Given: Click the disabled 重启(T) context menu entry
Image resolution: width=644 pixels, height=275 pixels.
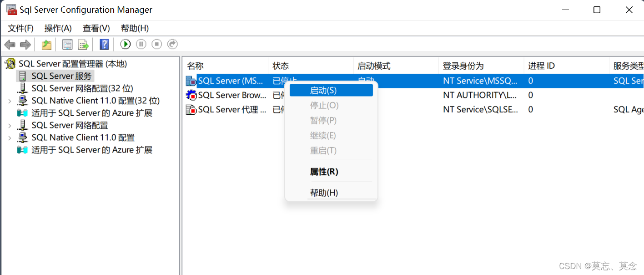Looking at the screenshot, I should point(331,150).
